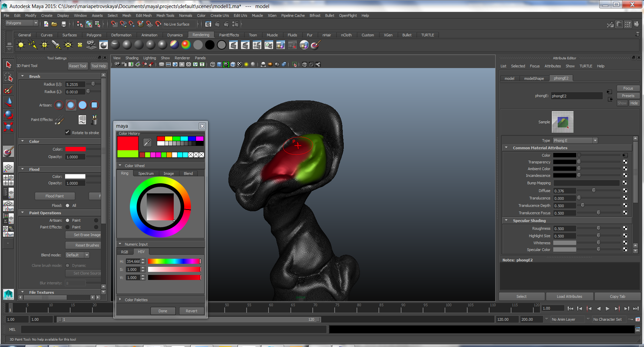Click play forward playback button
The height and width of the screenshot is (347, 644).
click(x=608, y=308)
